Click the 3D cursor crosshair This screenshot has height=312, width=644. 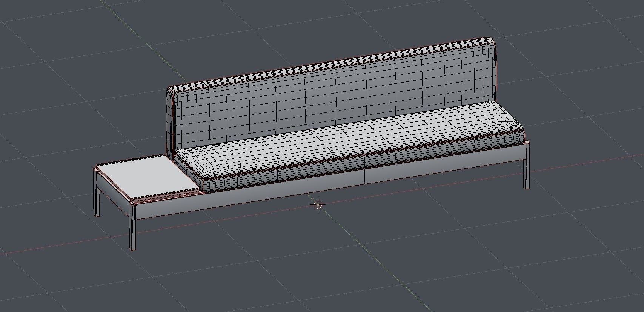pyautogui.click(x=318, y=204)
